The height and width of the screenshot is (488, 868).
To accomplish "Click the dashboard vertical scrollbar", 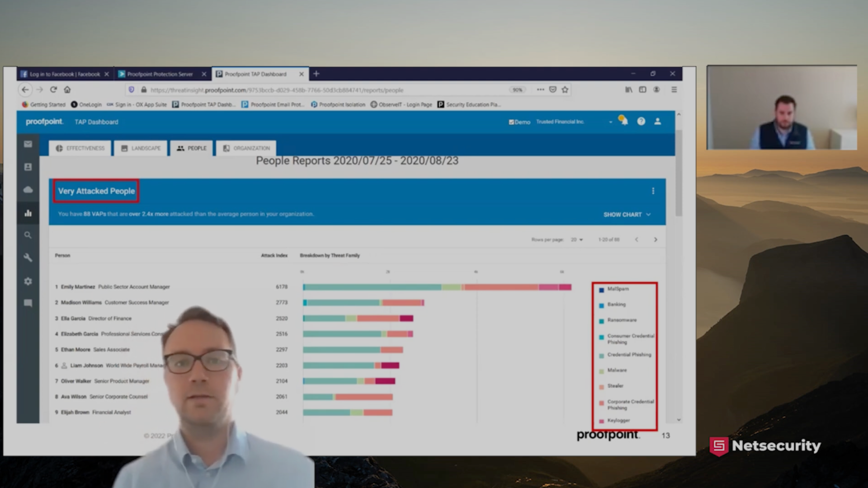I will 679,173.
